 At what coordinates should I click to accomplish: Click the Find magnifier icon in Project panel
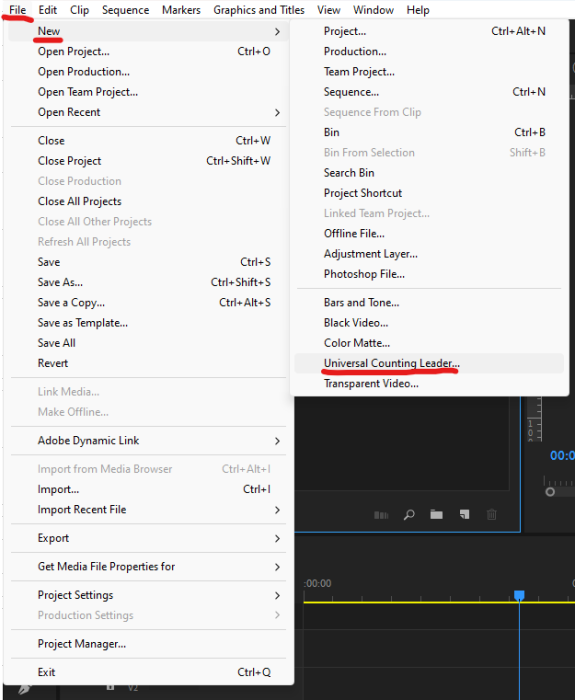click(x=409, y=515)
